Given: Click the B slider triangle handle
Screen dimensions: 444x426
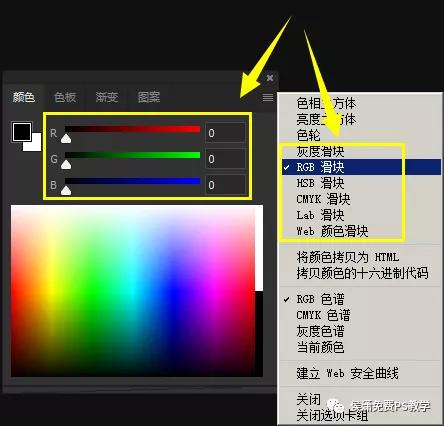Looking at the screenshot, I should pos(66,190).
